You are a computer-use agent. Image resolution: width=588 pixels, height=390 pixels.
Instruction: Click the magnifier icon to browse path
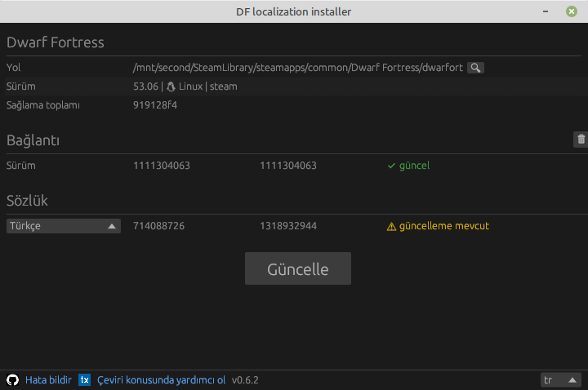(x=475, y=68)
